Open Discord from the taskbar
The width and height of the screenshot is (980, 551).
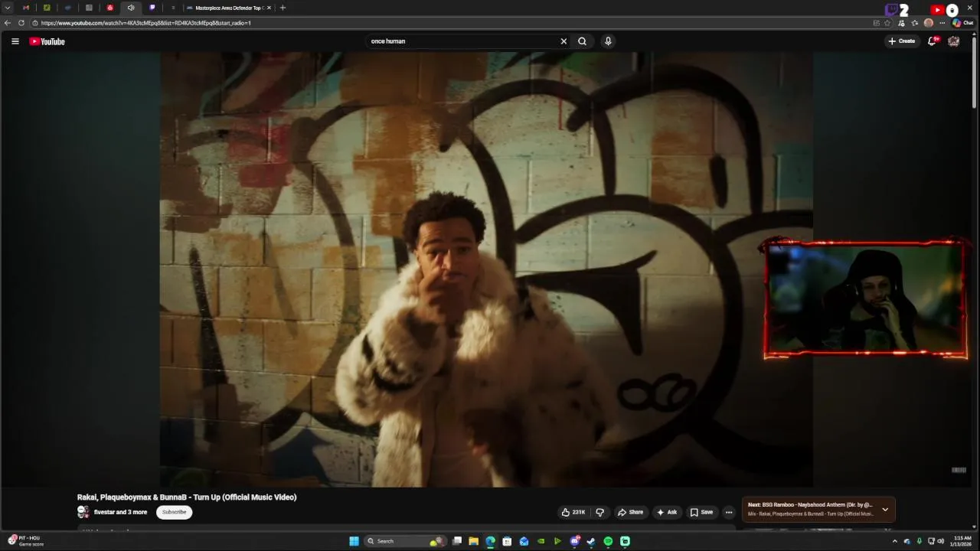pos(575,541)
